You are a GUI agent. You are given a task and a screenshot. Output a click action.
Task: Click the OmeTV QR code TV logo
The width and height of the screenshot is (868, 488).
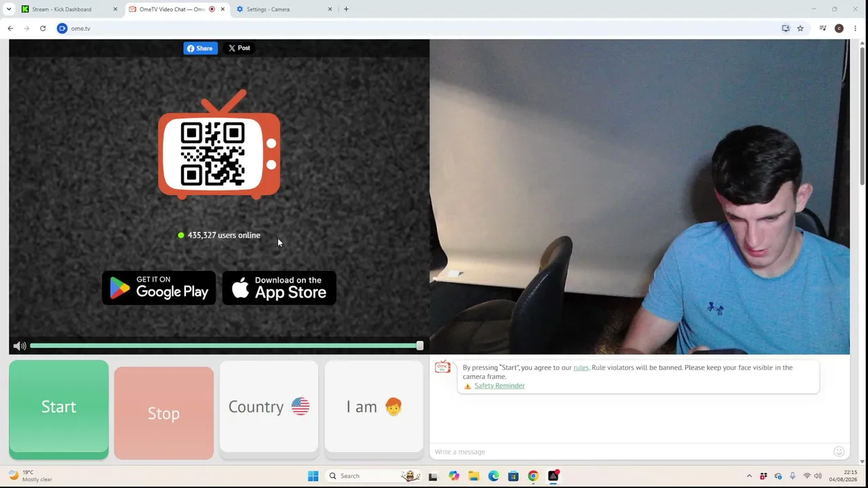point(219,144)
